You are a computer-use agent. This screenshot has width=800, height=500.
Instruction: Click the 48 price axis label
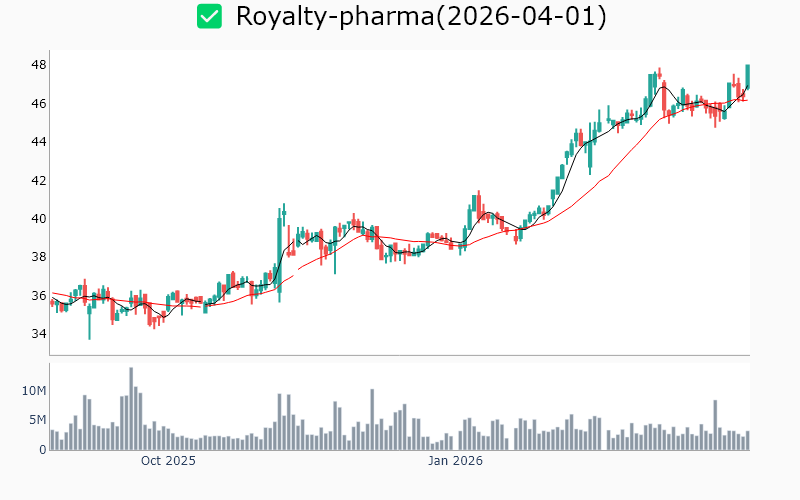[39, 66]
